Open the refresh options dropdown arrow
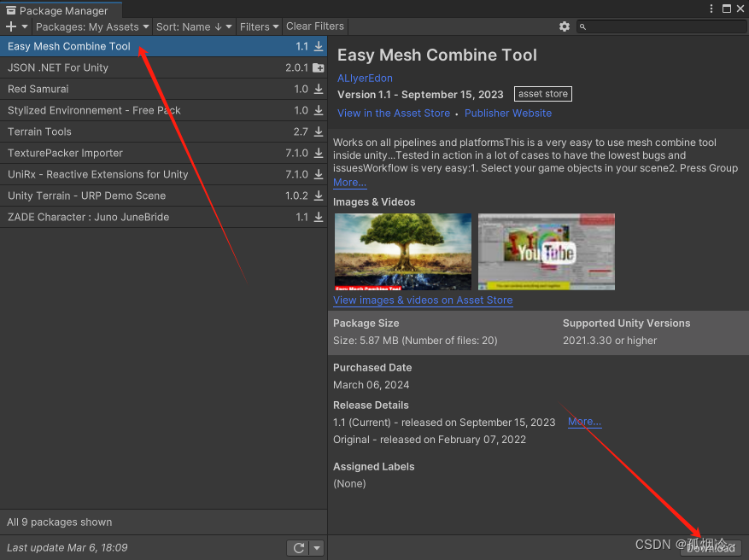The image size is (749, 560). pyautogui.click(x=317, y=547)
